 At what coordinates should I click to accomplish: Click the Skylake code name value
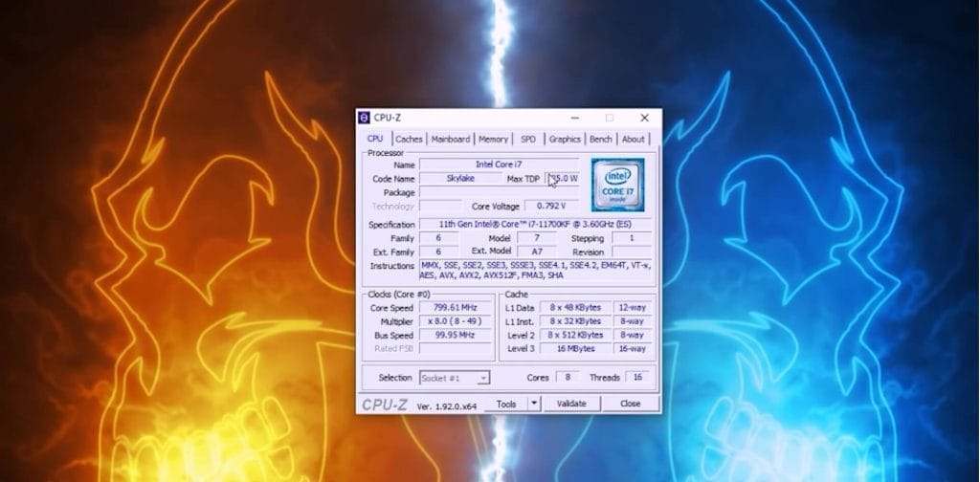click(x=460, y=179)
